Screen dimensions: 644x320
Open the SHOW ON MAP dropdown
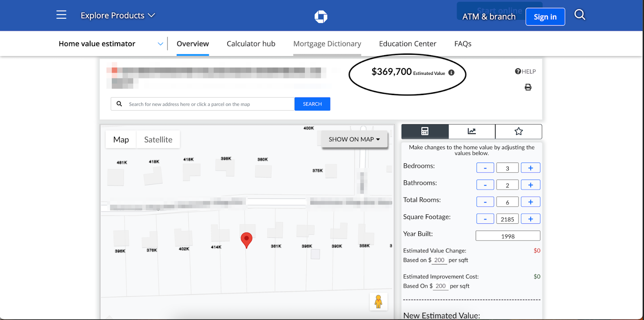coord(354,139)
